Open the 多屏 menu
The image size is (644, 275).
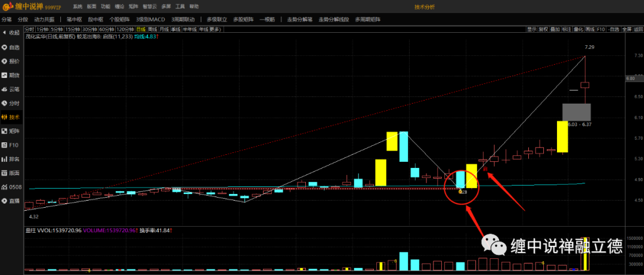pyautogui.click(x=166, y=7)
